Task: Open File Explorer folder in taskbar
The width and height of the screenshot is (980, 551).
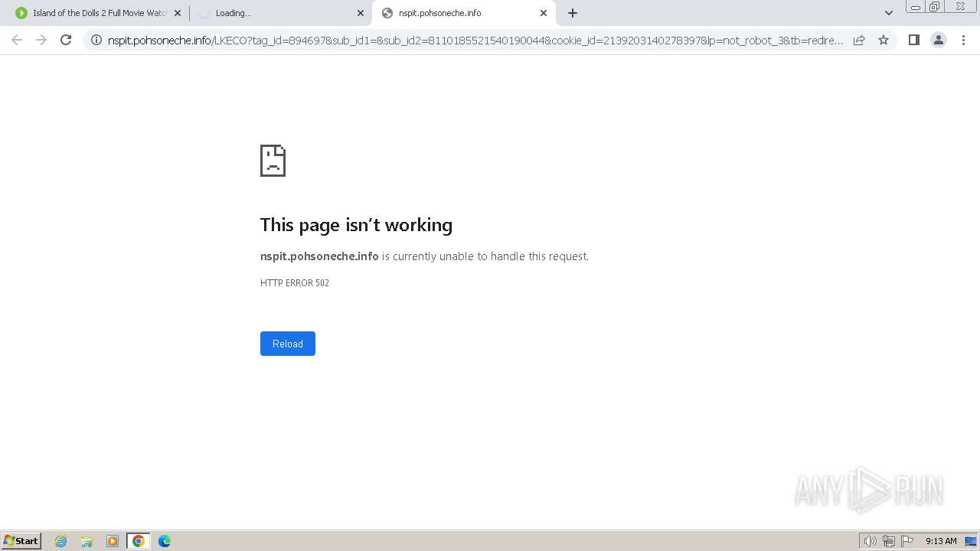Action: (87, 541)
